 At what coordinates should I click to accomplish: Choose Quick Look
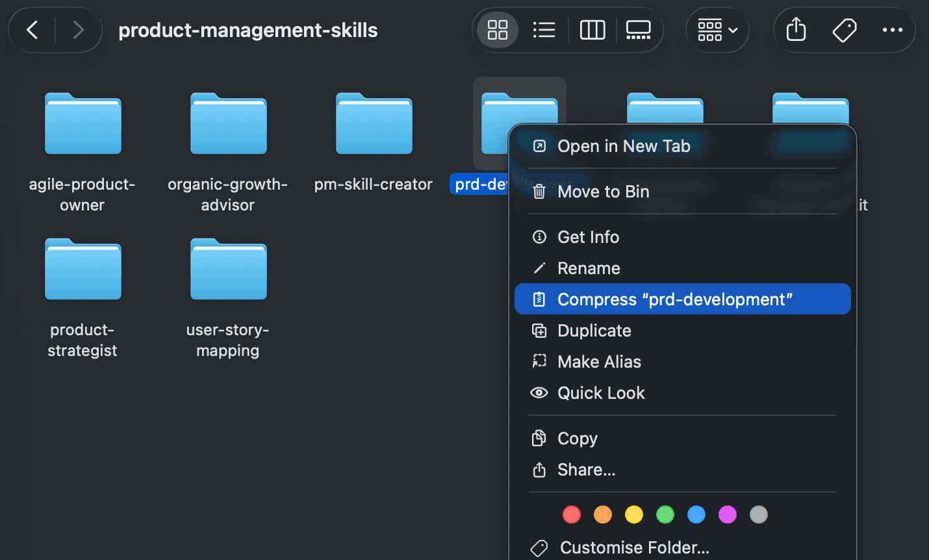click(682, 393)
